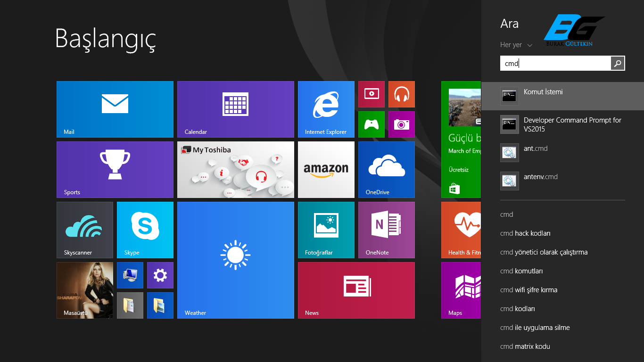Open the News tile
This screenshot has width=644, height=362.
pyautogui.click(x=356, y=290)
